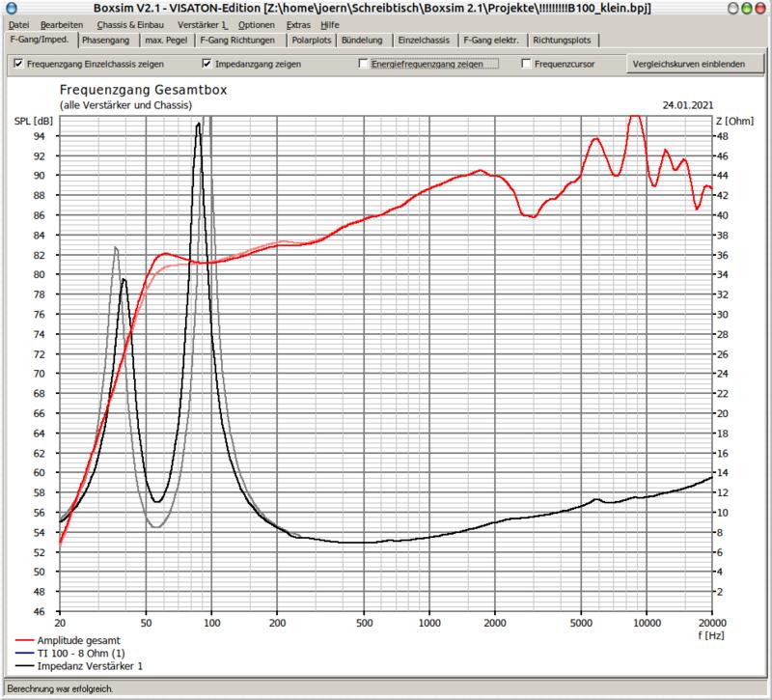Click the status text Berechnung war erfolgreich
Image resolution: width=772 pixels, height=700 pixels.
pos(60,688)
